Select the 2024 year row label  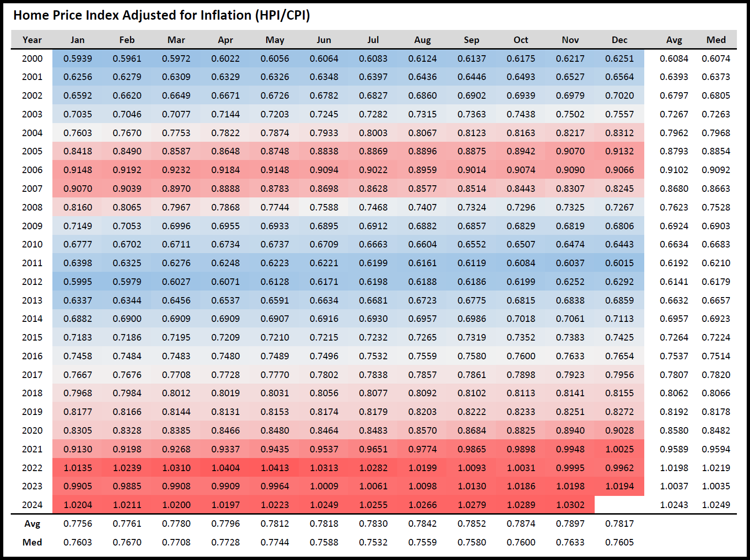(x=32, y=505)
